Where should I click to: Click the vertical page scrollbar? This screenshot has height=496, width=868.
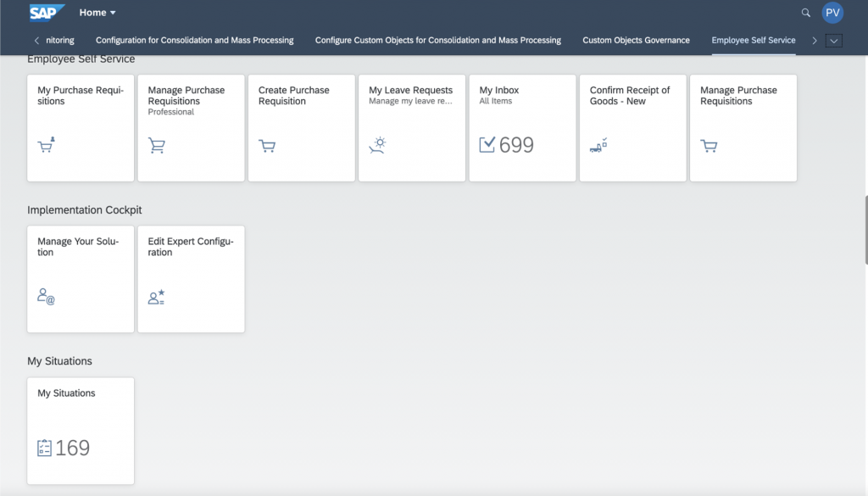(x=865, y=230)
